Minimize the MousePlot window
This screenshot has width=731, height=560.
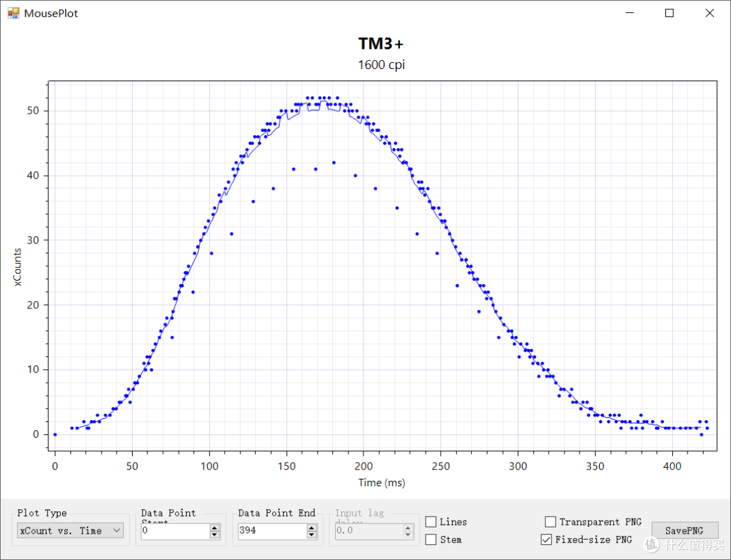coord(630,13)
